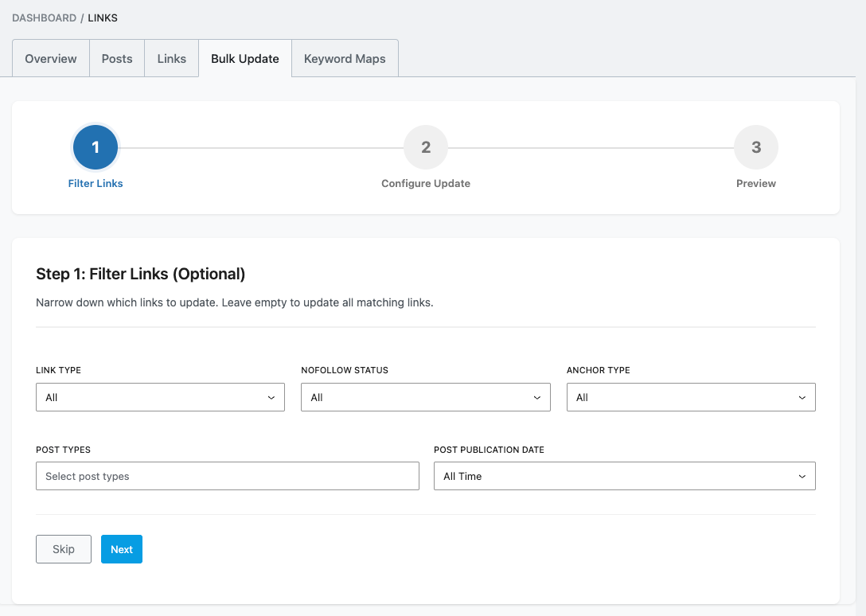Expand the Anchor Type chevron arrow

point(802,396)
